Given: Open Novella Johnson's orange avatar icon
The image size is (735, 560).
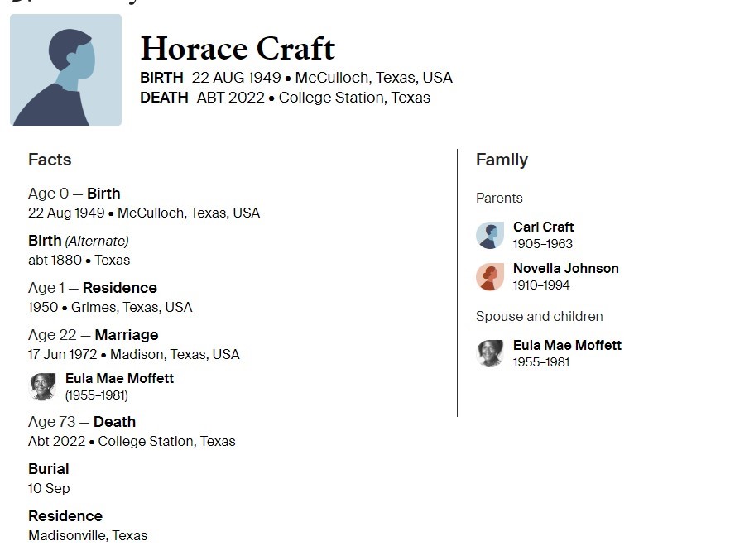Looking at the screenshot, I should (490, 276).
